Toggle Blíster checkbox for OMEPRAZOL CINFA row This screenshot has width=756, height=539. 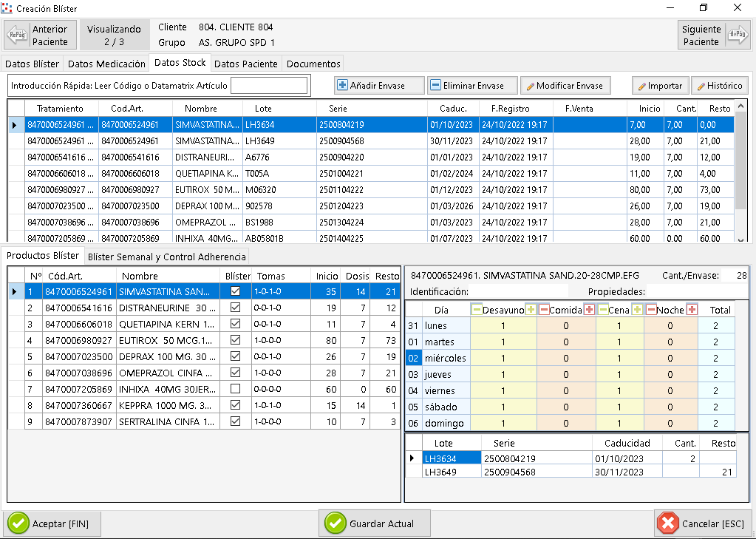(235, 373)
